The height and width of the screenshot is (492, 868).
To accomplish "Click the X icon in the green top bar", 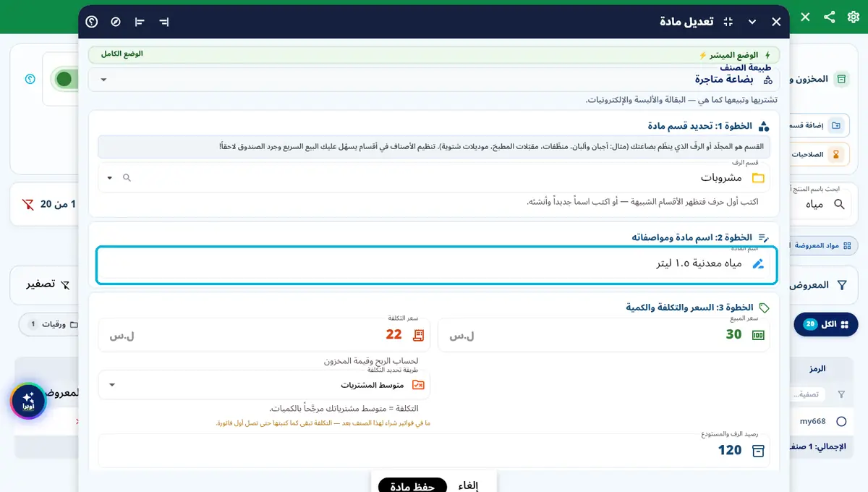I will (x=806, y=17).
